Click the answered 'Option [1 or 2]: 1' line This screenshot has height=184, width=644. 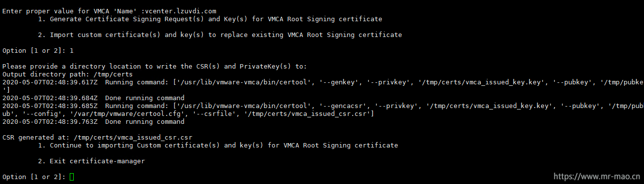point(38,50)
